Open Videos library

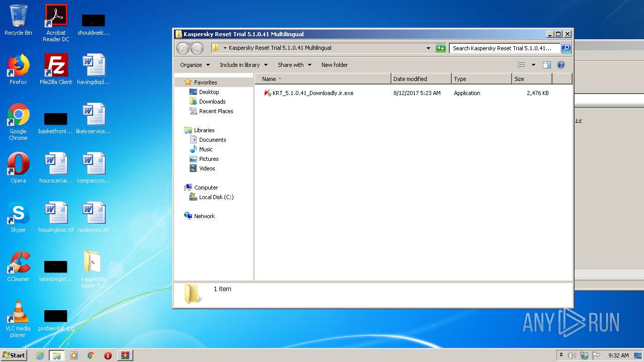207,168
